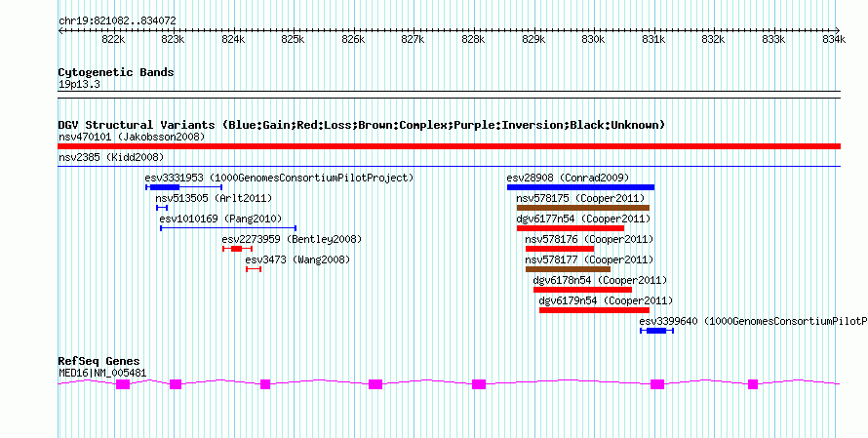Viewport: 868px width, 438px height.
Task: Click the 830k ruler tick label
Action: (593, 40)
